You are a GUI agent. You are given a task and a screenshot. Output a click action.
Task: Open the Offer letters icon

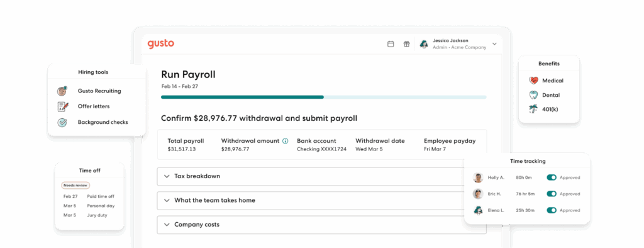point(62,106)
